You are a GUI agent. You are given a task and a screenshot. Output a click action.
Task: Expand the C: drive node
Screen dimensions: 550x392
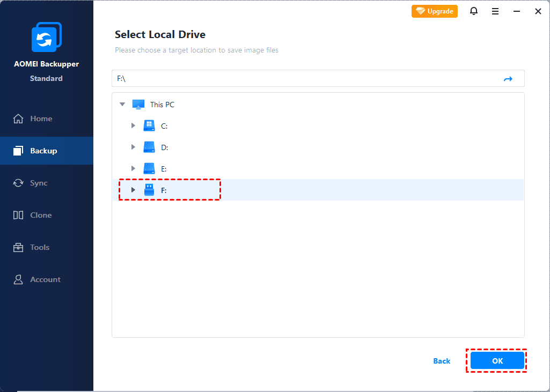tap(133, 126)
